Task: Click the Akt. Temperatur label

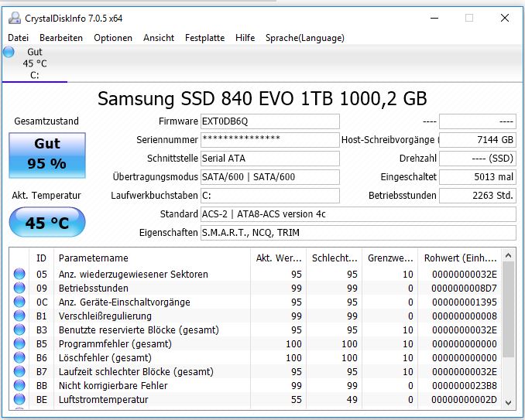Action: [46, 195]
